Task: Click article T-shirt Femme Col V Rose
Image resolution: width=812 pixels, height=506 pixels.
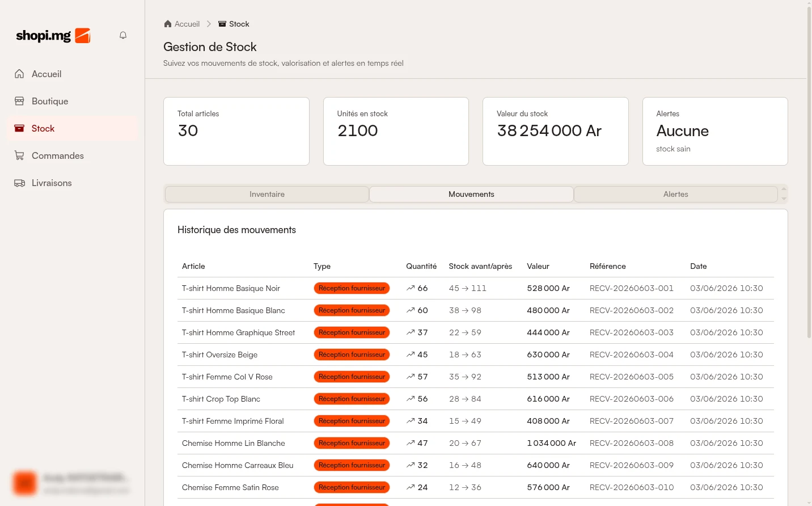Action: (x=227, y=377)
